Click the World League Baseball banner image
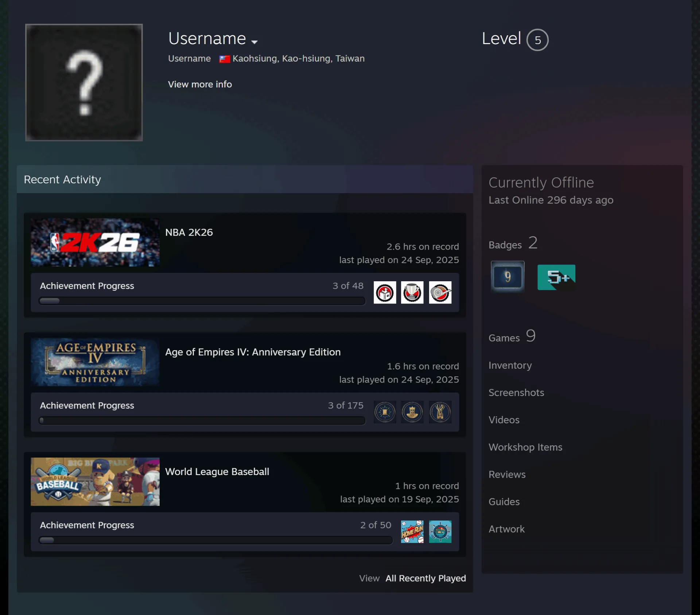The image size is (700, 615). tap(95, 482)
